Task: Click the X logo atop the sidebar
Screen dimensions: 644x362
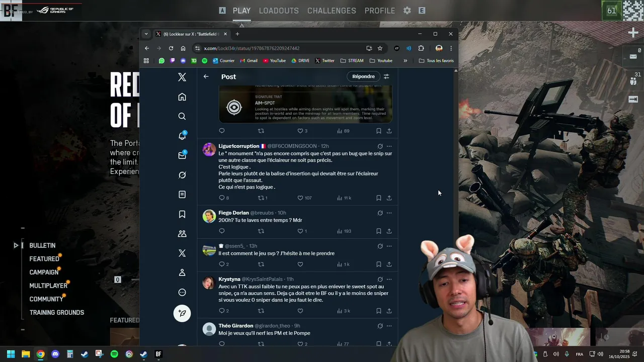Action: tap(182, 77)
